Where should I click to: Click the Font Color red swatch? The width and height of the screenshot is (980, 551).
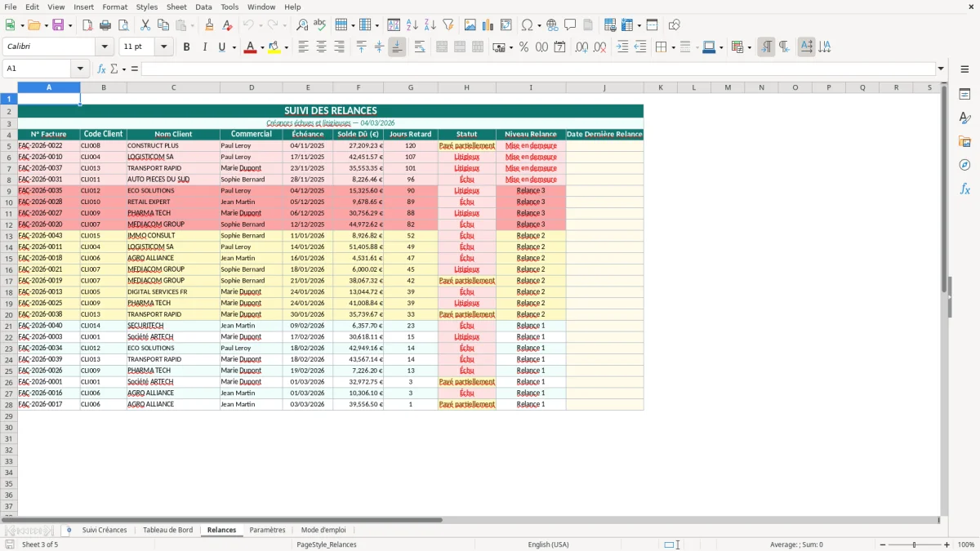250,47
